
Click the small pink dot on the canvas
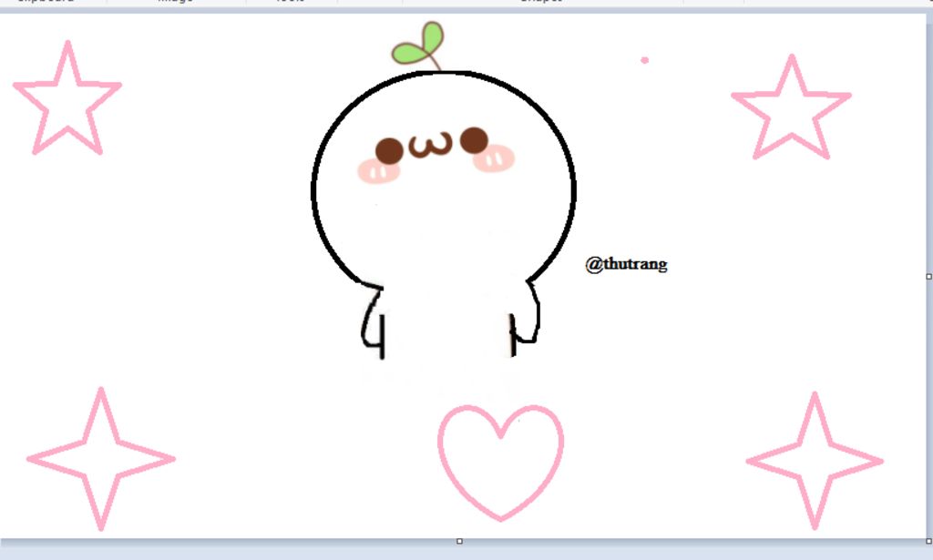(x=644, y=60)
